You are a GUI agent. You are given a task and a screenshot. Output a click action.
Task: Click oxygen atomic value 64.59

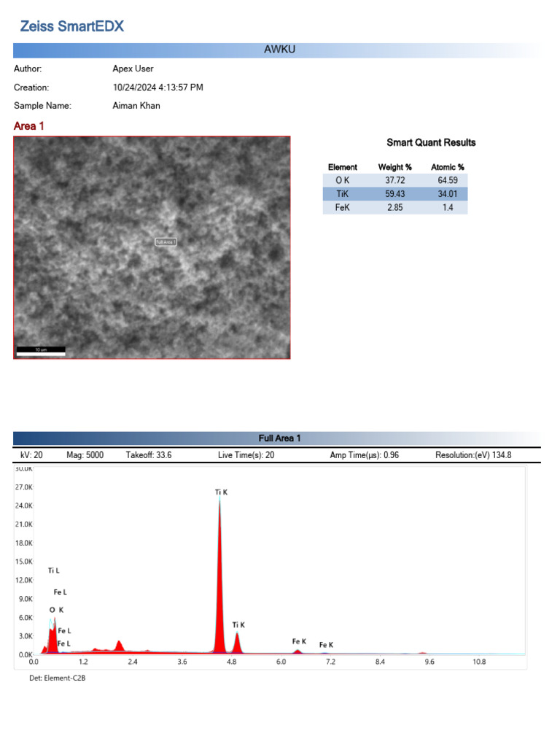coord(448,181)
